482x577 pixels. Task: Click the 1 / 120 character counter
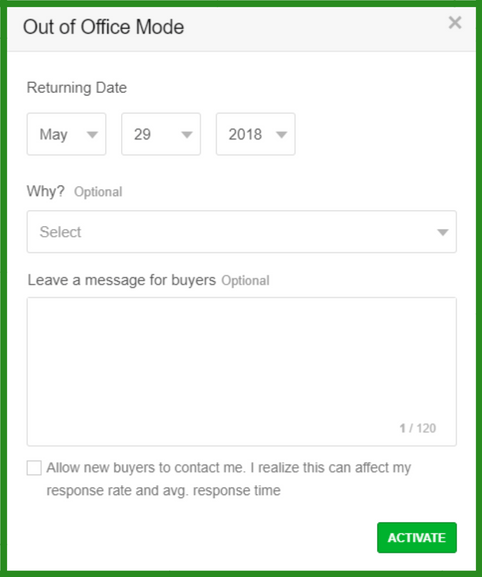(418, 428)
